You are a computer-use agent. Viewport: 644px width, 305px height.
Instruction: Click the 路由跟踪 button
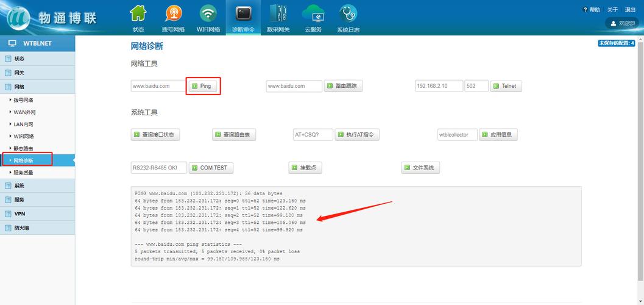[x=344, y=86]
